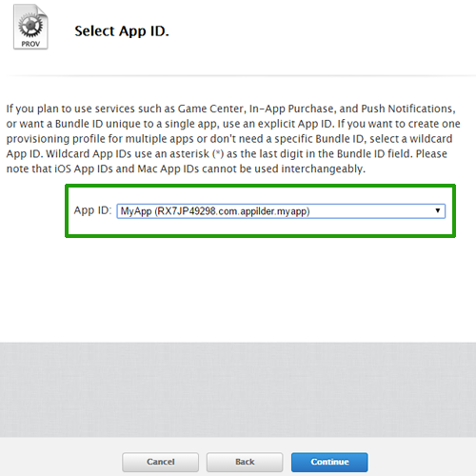Click the asterisk (*) in the instructions
This screenshot has width=476, height=476.
click(218, 153)
